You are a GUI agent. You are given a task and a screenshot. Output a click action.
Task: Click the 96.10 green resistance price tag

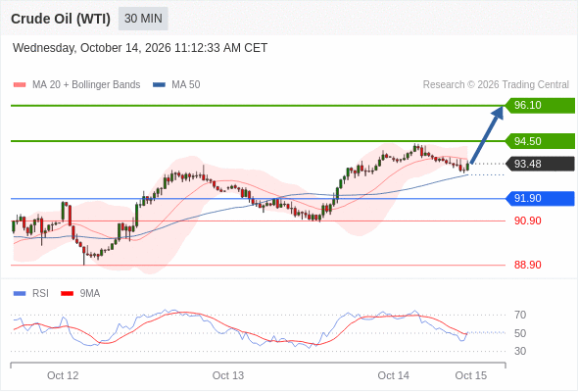[x=540, y=106]
